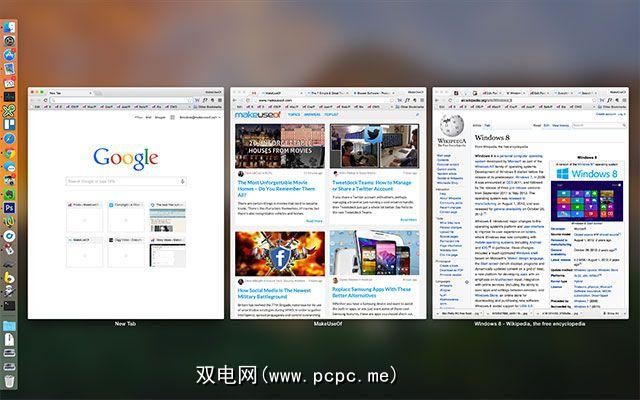Click the Wikipedia search field
The height and width of the screenshot is (400, 640).
599,126
